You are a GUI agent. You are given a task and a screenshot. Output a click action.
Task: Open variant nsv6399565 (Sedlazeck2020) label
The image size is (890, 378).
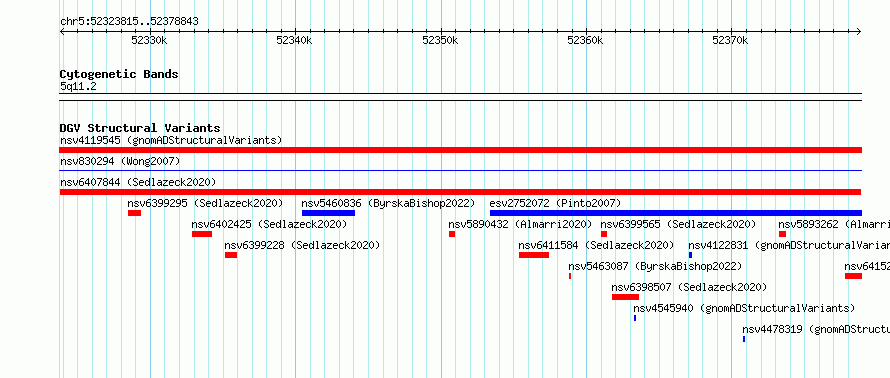[x=678, y=224]
